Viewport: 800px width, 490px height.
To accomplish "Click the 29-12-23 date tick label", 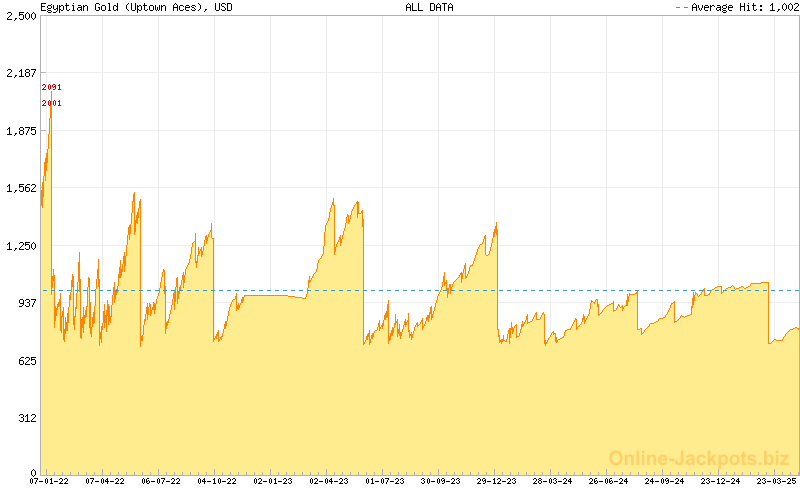I will (x=497, y=481).
